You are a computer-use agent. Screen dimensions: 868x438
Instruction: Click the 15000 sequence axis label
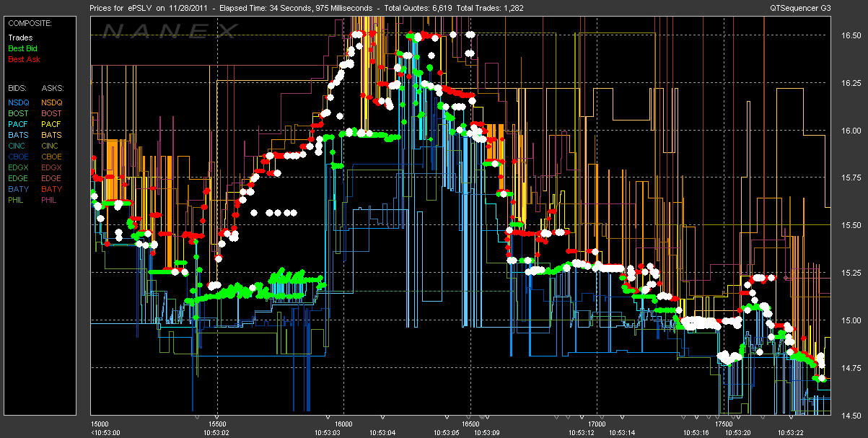click(100, 424)
